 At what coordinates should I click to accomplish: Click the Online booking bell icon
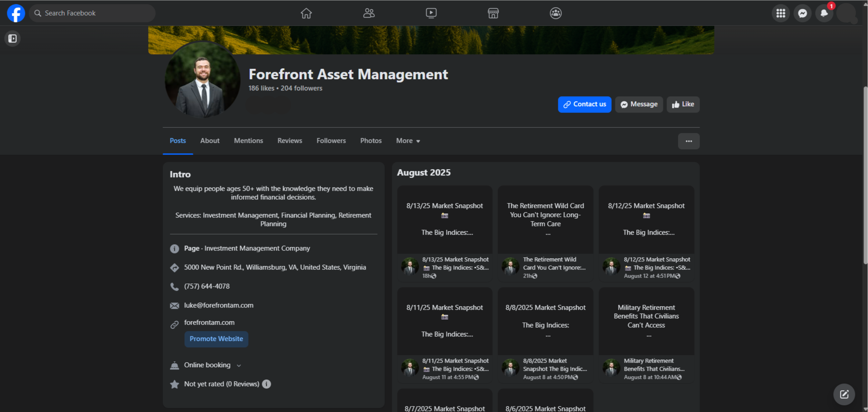(x=174, y=365)
